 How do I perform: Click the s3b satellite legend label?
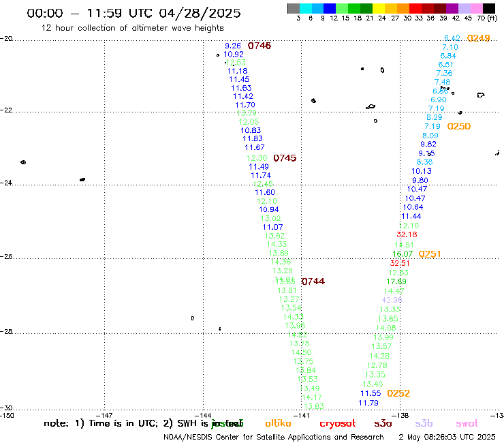[424, 423]
